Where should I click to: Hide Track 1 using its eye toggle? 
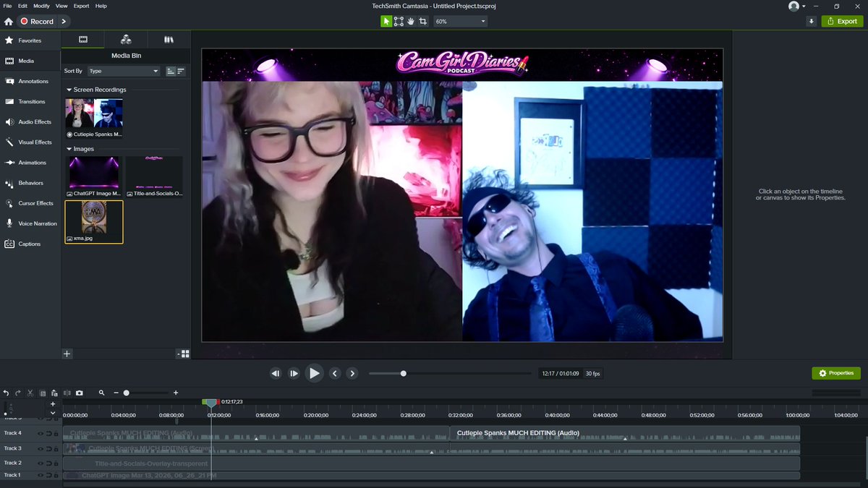[x=40, y=475]
